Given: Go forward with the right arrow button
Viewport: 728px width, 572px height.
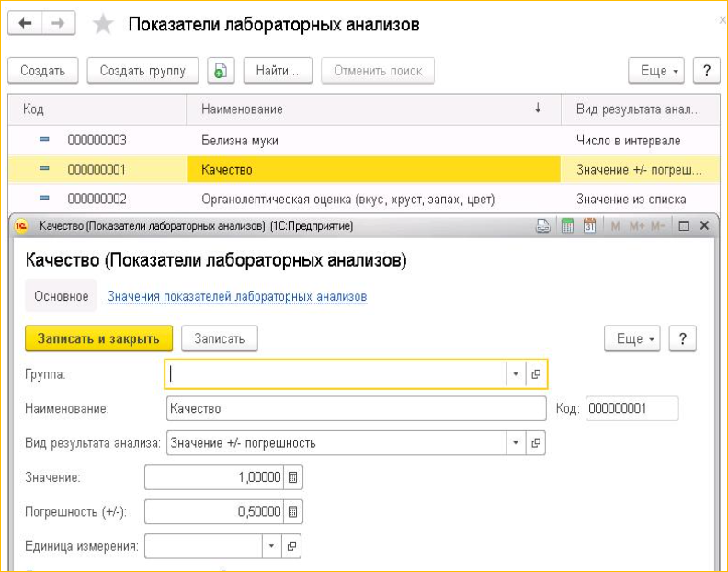Looking at the screenshot, I should [59, 23].
